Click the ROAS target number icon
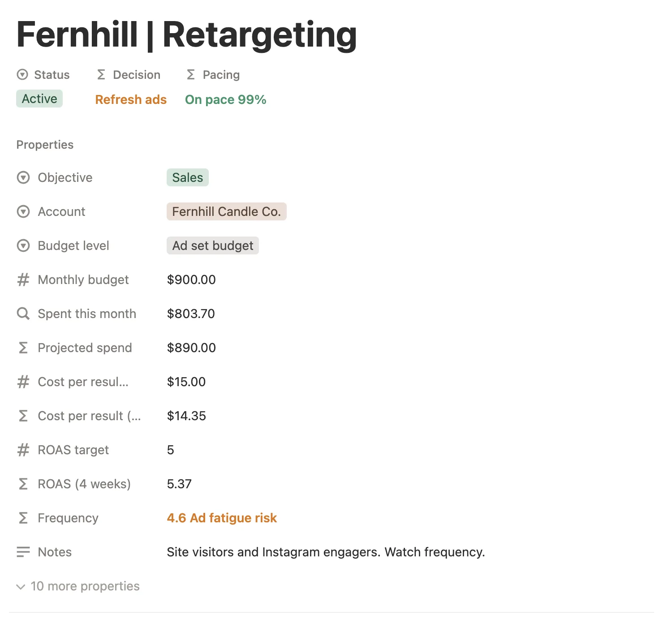Image resolution: width=672 pixels, height=624 pixels. coord(23,450)
